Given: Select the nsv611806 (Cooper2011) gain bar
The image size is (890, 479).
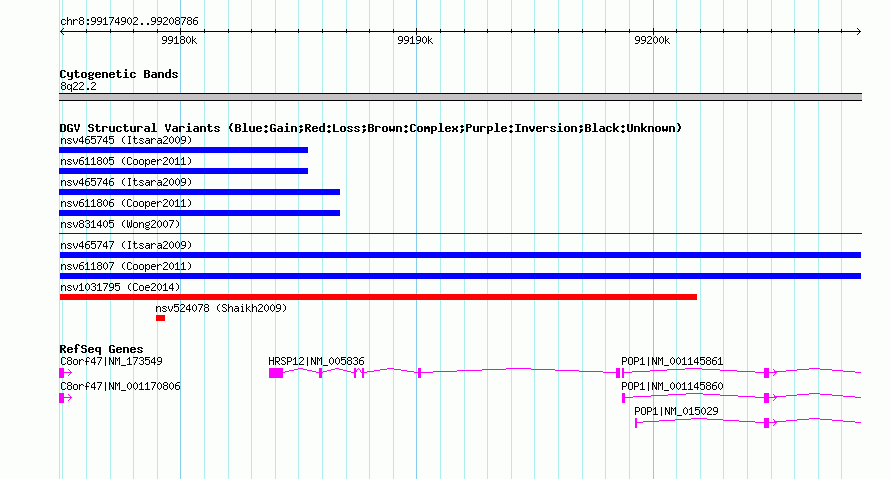Looking at the screenshot, I should [x=199, y=213].
